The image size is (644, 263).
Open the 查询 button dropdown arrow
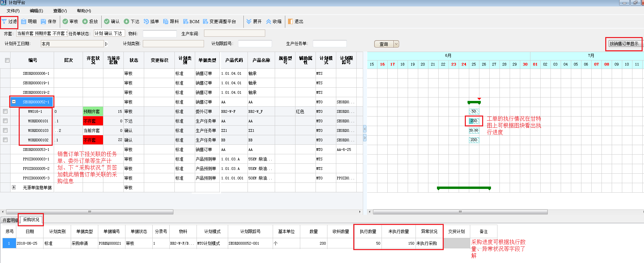[x=396, y=44]
